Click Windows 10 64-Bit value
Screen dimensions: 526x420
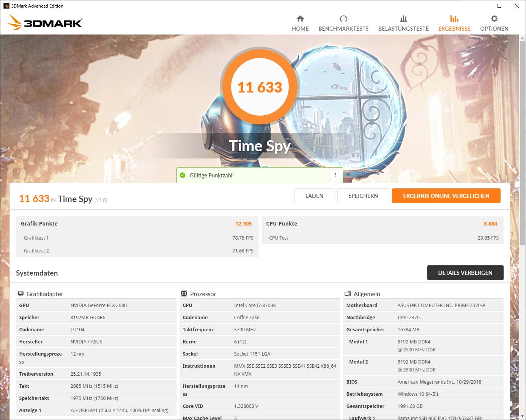(x=418, y=394)
